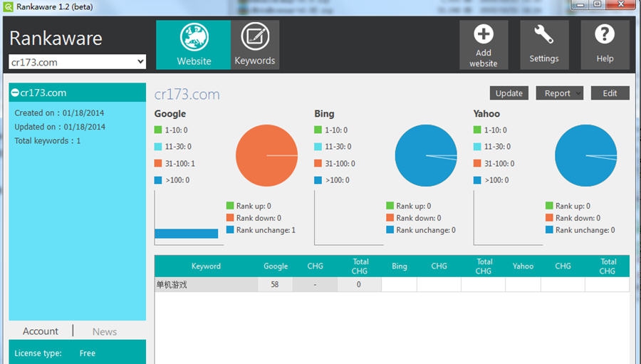Open the Help question mark icon
Image resolution: width=641 pixels, height=364 pixels.
click(x=605, y=34)
